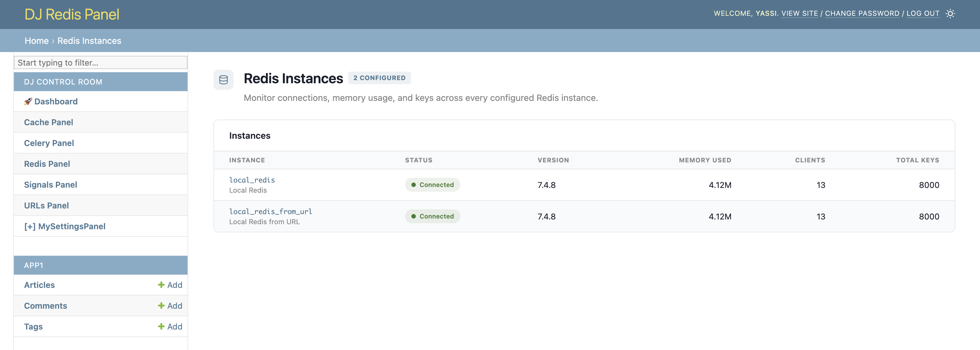Click the 8000 total keys for local_redis
Viewport: 980px width, 350px height.
click(x=929, y=185)
